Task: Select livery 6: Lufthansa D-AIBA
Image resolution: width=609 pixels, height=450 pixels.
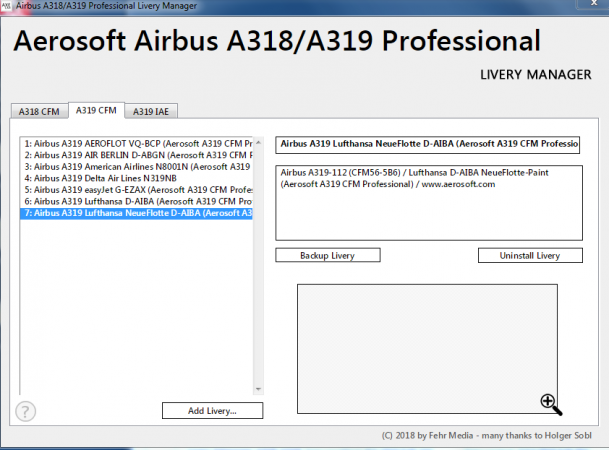Action: 137,202
